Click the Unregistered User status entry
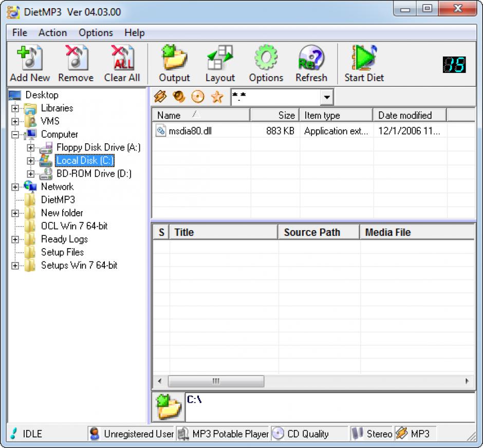Viewport: 483px width, 448px height. 131,434
